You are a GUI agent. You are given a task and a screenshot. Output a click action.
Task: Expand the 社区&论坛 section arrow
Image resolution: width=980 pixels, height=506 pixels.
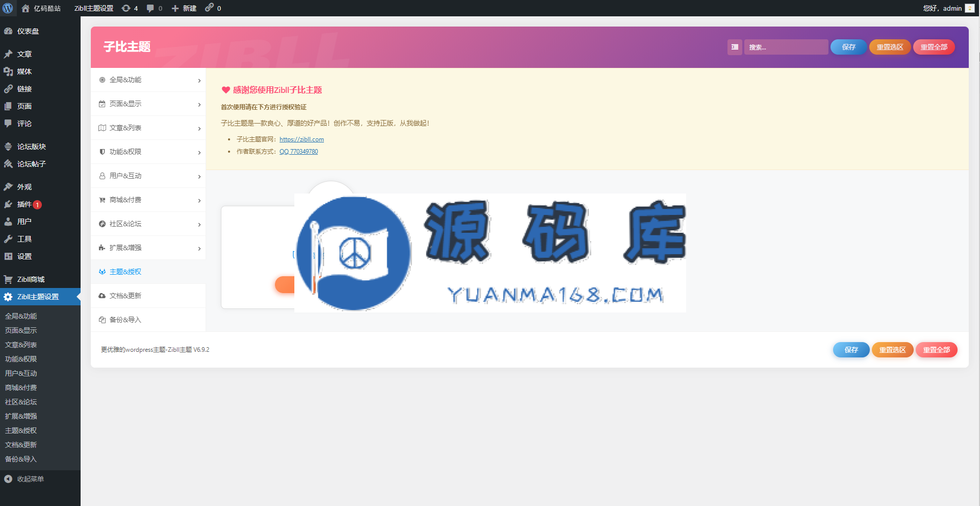(199, 225)
